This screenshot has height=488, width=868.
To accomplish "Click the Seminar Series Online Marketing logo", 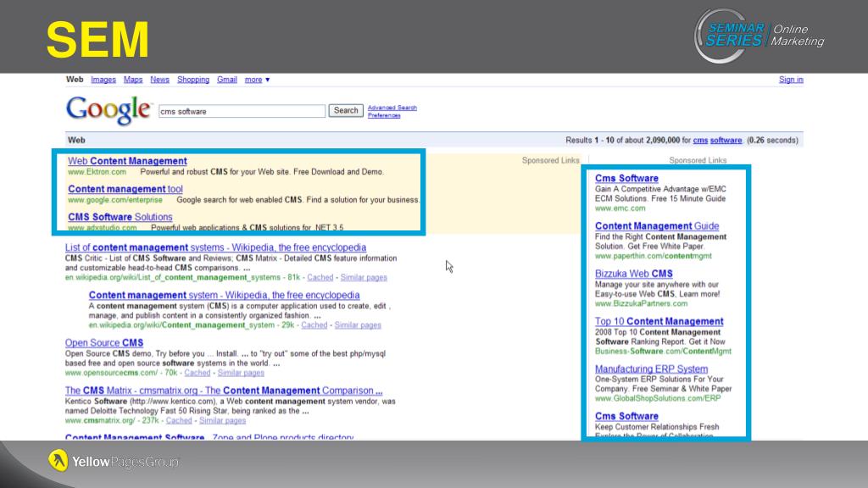I will tap(759, 36).
